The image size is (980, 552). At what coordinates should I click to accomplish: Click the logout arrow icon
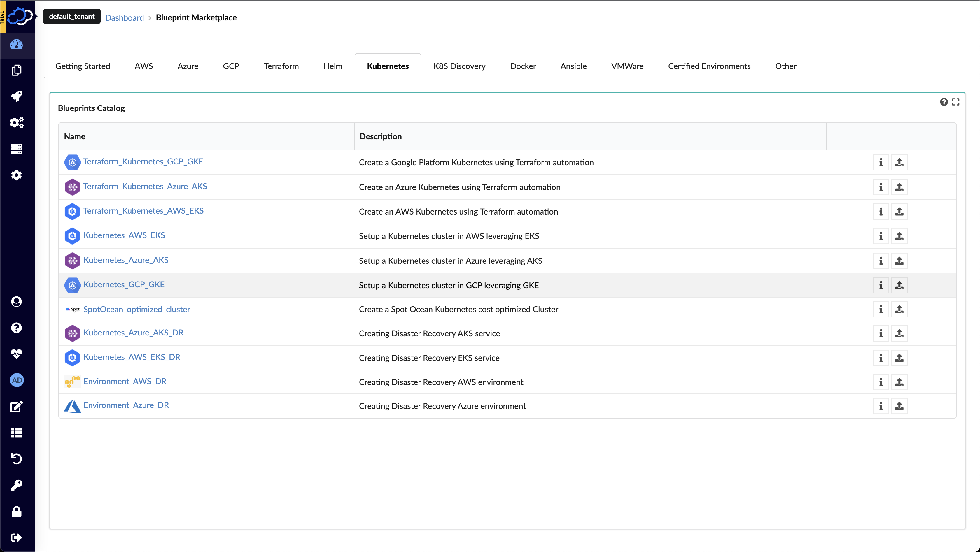tap(16, 537)
